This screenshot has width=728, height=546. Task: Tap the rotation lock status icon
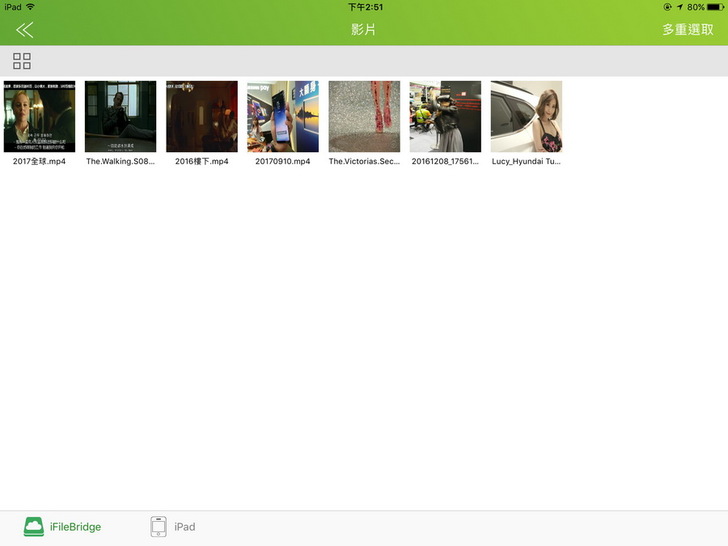coord(668,7)
